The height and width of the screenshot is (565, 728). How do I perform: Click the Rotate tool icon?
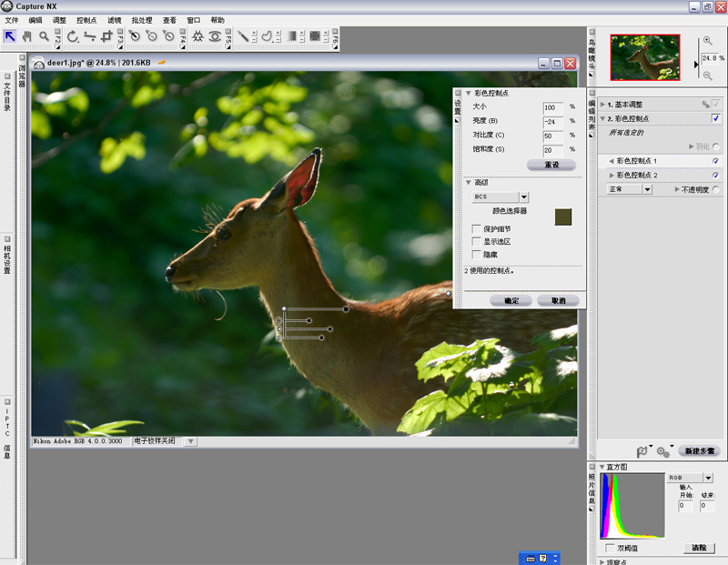click(x=73, y=36)
